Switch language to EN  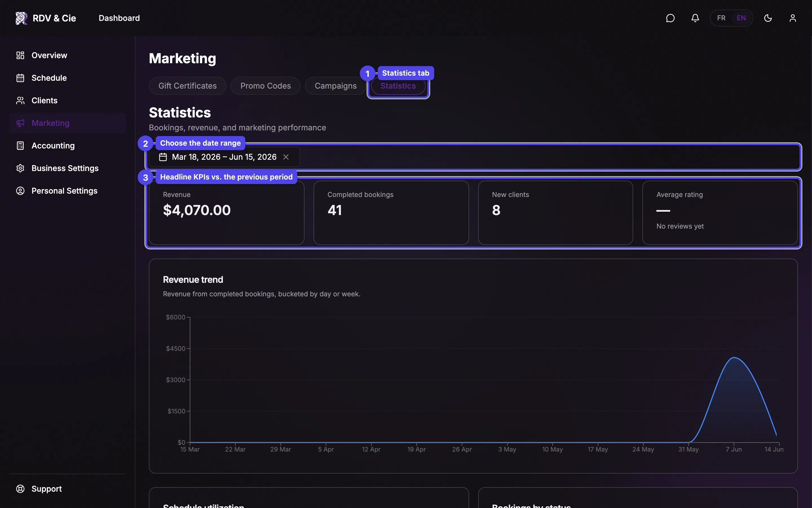point(741,18)
